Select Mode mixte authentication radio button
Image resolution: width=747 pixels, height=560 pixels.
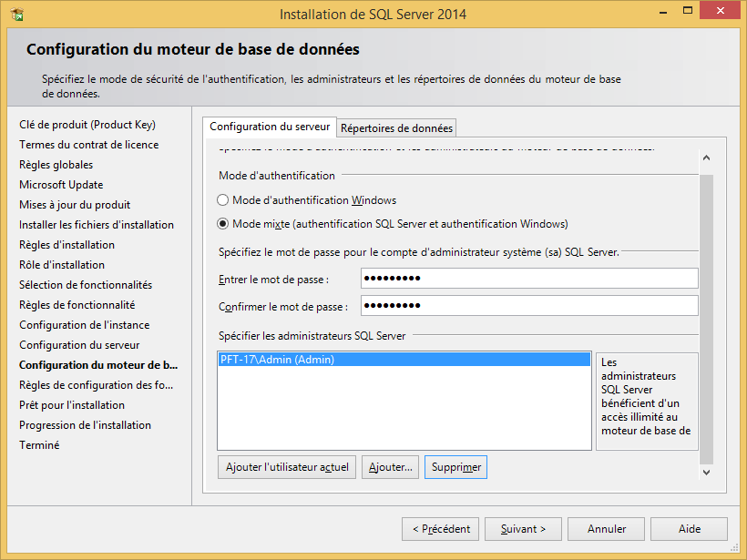click(x=222, y=224)
